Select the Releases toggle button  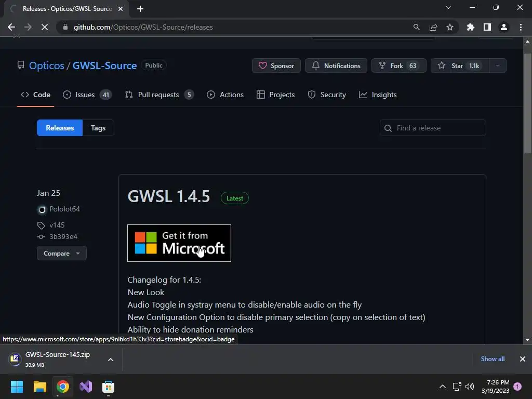pos(60,128)
